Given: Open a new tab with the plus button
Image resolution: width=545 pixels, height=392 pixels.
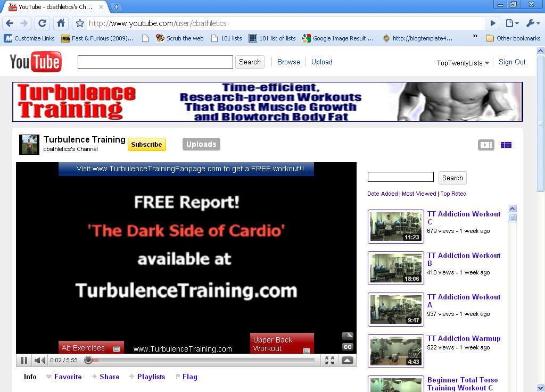Looking at the screenshot, I should [117, 6].
